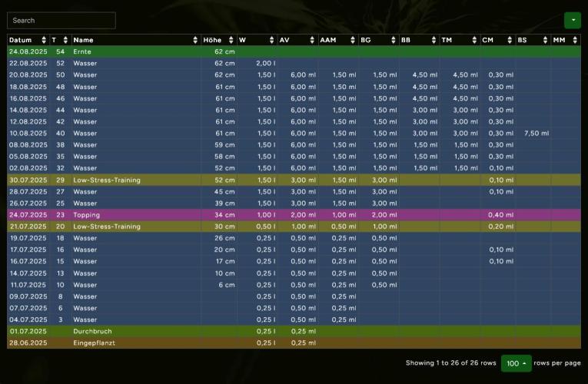Image resolution: width=588 pixels, height=384 pixels.
Task: Click the TM column sort icon
Action: tap(473, 40)
